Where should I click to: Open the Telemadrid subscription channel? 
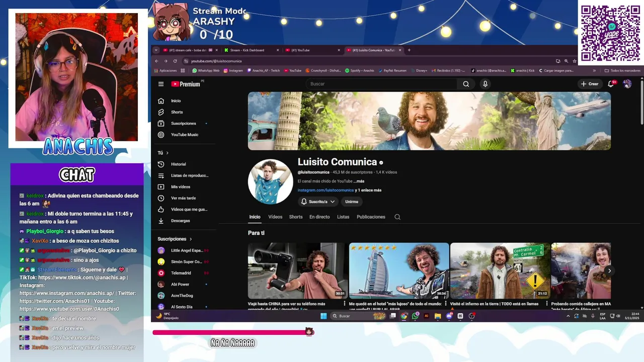pos(182,273)
